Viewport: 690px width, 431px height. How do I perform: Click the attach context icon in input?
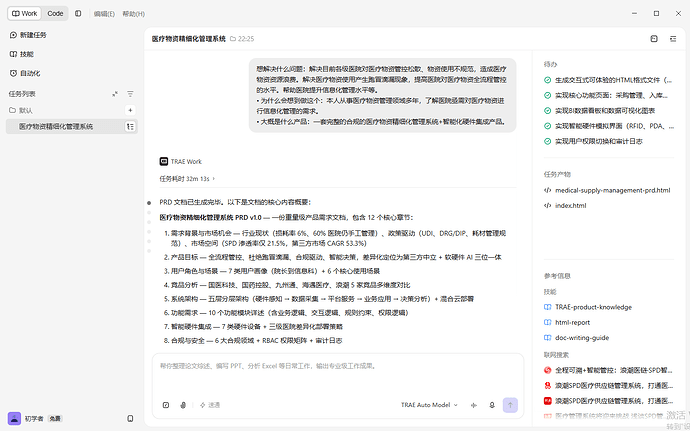click(166, 405)
